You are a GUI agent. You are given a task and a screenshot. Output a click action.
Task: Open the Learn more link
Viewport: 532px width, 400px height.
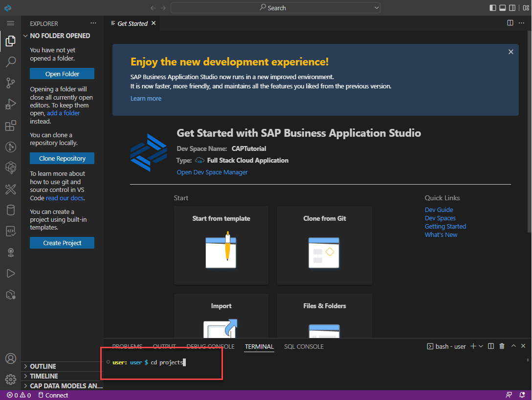click(146, 98)
